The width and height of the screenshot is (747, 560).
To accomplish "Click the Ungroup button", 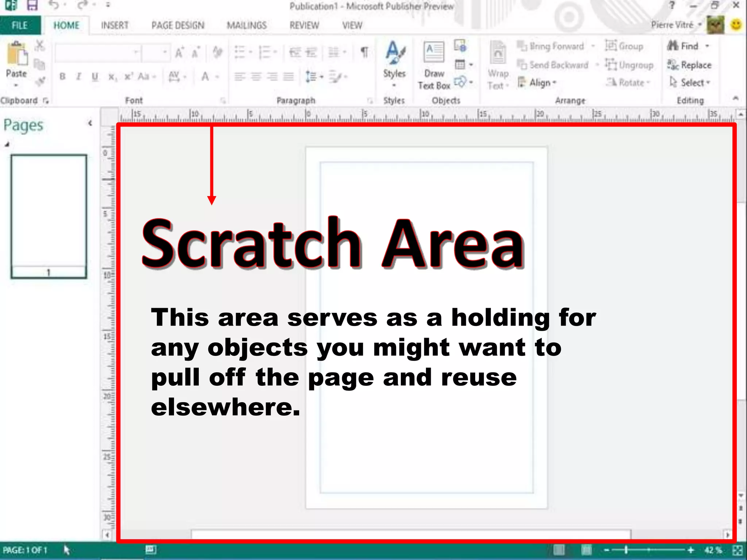I will (629, 65).
